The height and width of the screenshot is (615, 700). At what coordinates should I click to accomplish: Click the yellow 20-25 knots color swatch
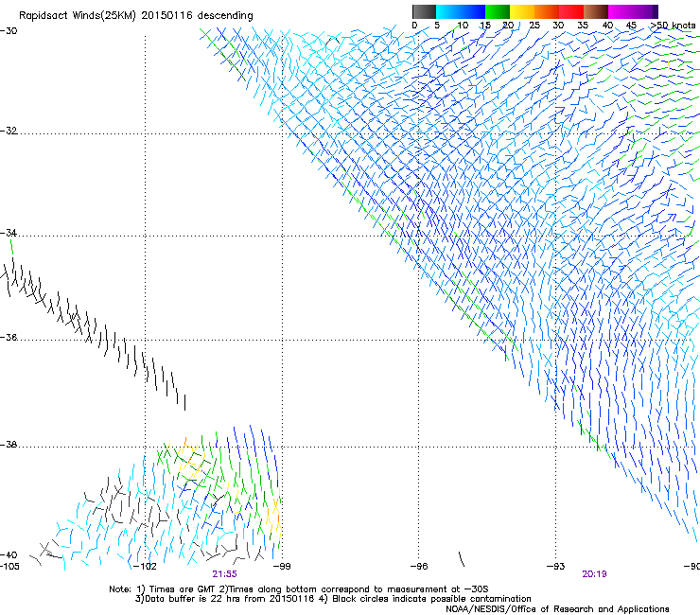click(x=522, y=11)
